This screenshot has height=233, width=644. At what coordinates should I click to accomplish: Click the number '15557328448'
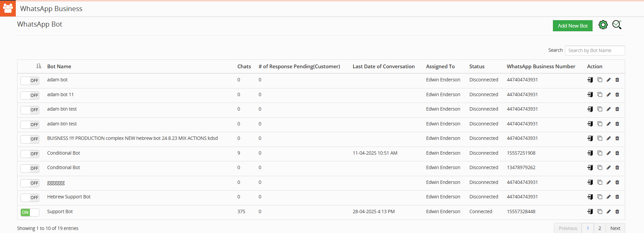coord(521,211)
